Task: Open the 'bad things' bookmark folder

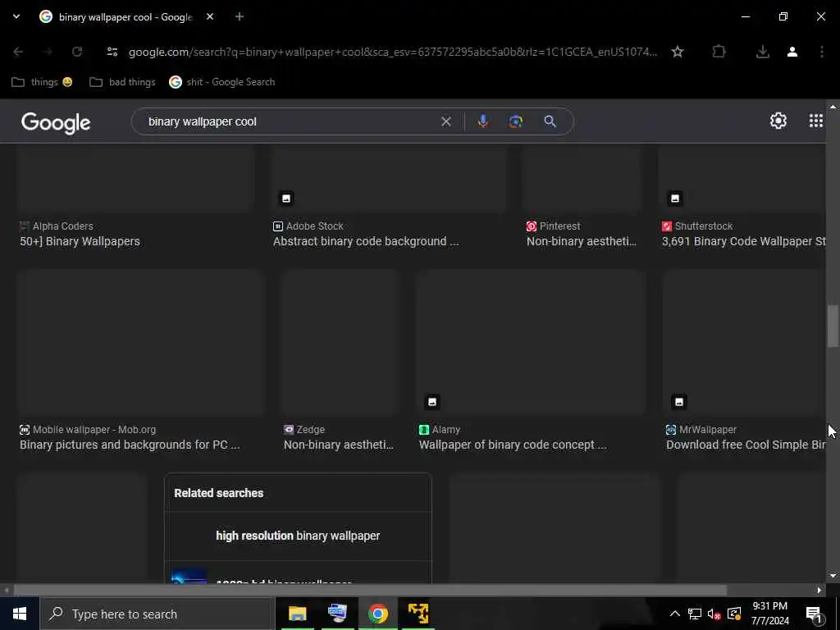Action: [122, 82]
